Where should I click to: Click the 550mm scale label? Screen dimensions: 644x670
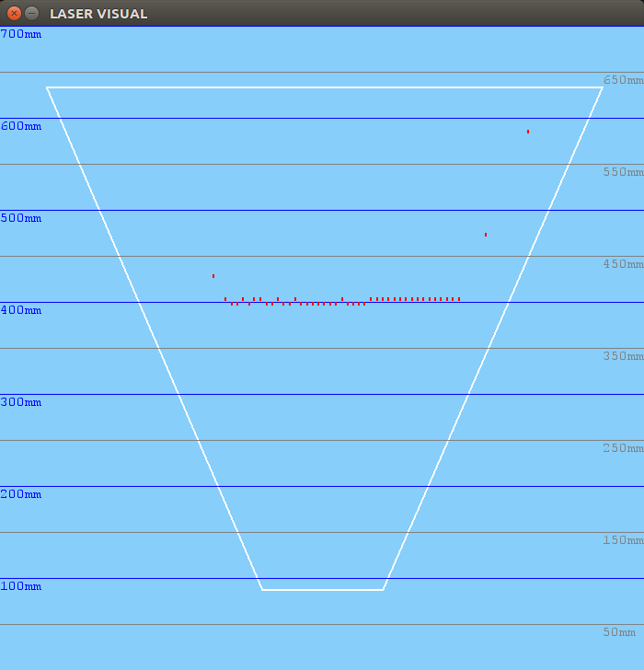(x=623, y=172)
